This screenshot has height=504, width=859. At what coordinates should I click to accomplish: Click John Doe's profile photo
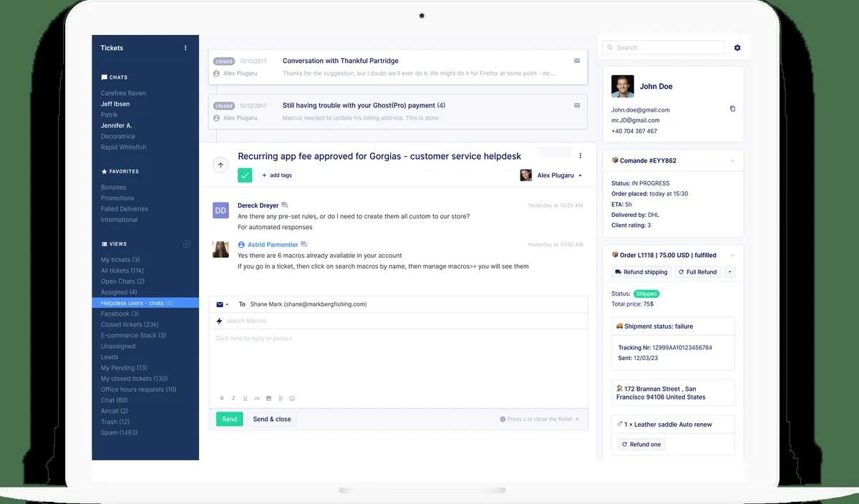(622, 86)
